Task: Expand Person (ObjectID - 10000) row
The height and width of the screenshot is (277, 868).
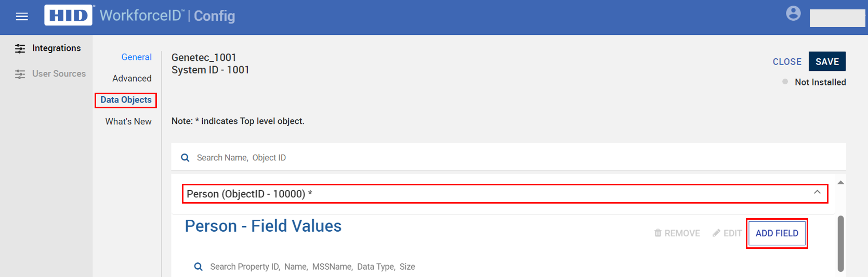Action: (x=505, y=194)
